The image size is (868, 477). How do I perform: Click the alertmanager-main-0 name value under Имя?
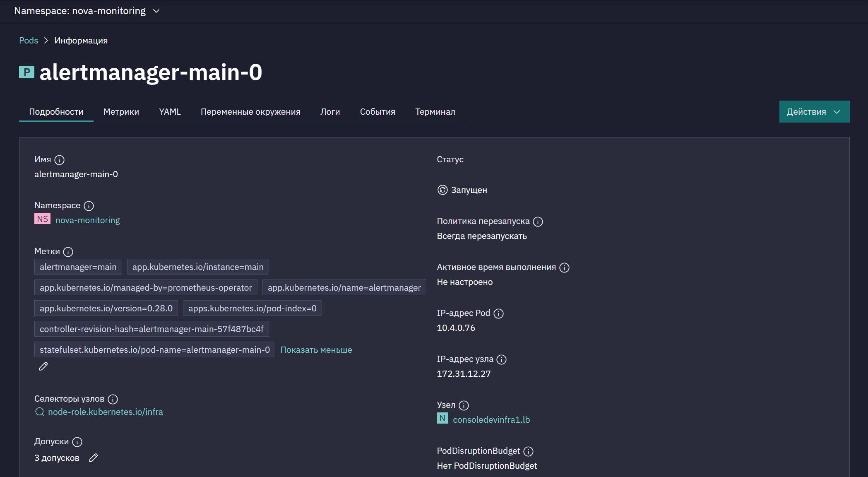tap(76, 174)
